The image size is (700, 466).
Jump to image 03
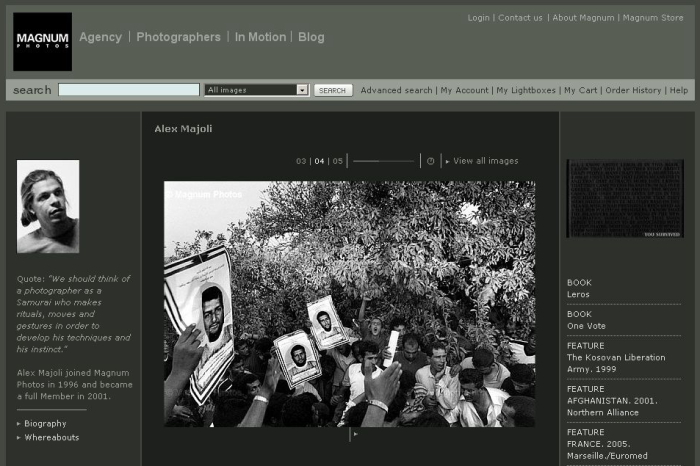click(301, 161)
